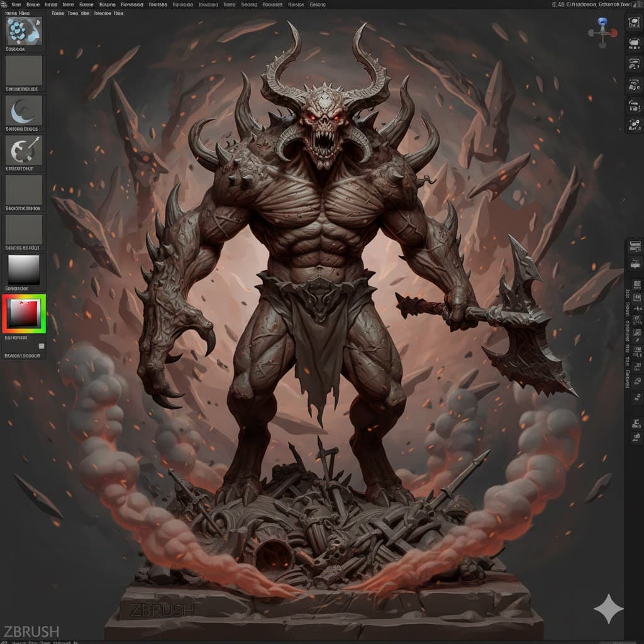
Task: Open the leftmost menu in the top menu bar
Action: tap(17, 4)
